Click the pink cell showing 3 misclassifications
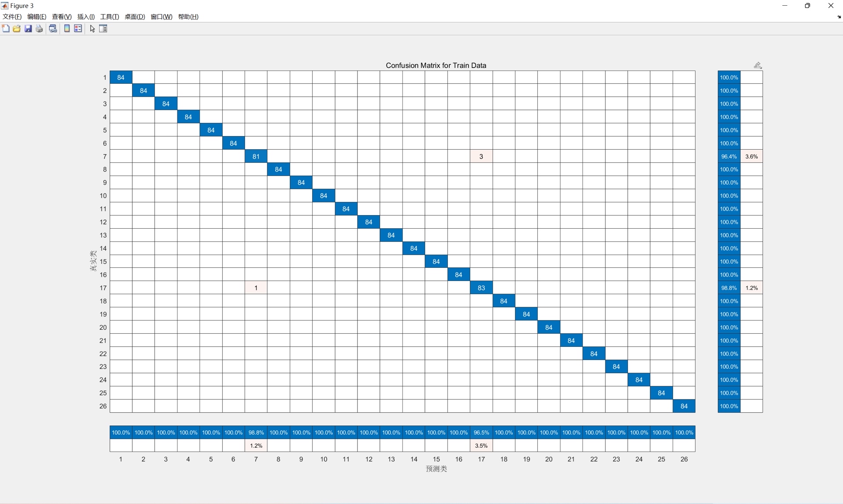The height and width of the screenshot is (504, 843). coord(481,156)
